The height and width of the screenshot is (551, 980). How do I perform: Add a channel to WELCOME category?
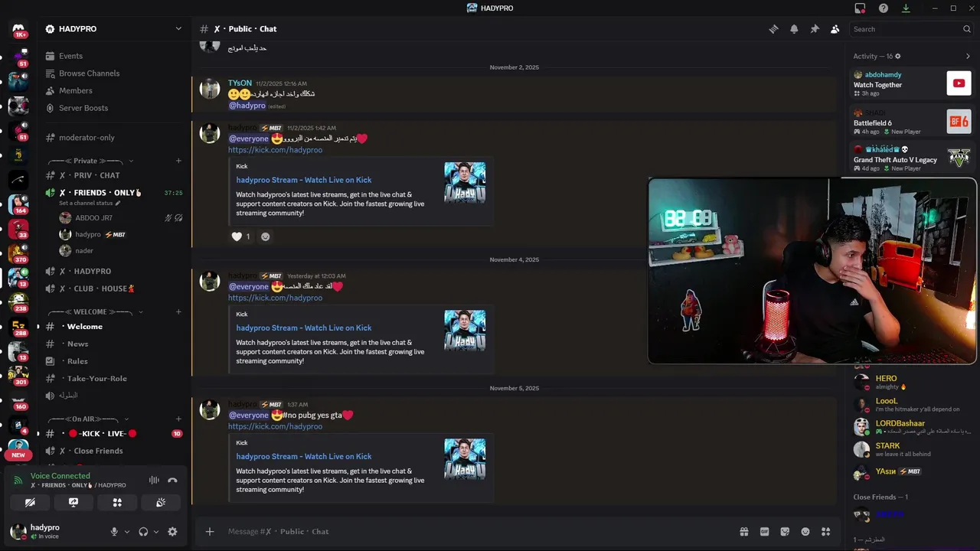[178, 311]
